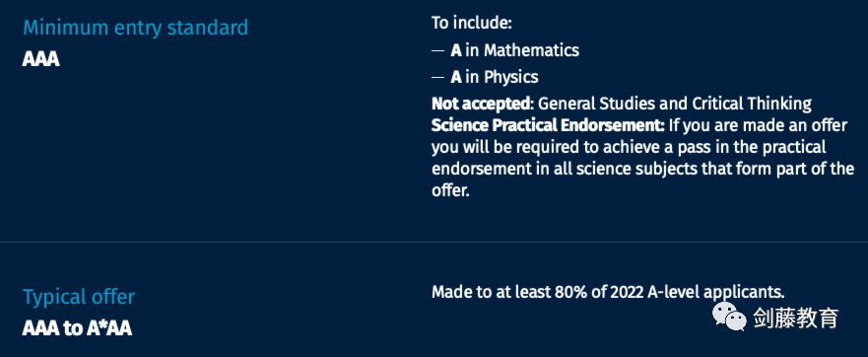The width and height of the screenshot is (868, 357).
Task: Click the 剑藤教育 watermark text
Action: pos(796,319)
